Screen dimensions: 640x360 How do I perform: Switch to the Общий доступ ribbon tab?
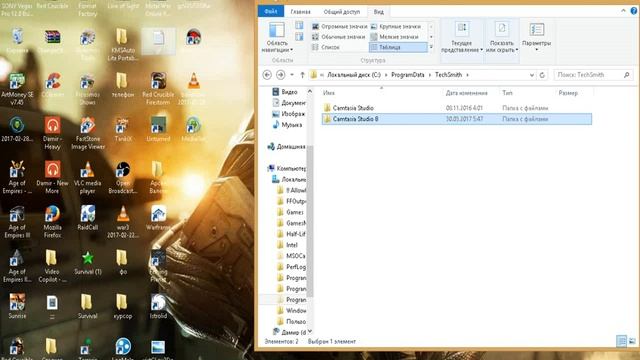342,12
